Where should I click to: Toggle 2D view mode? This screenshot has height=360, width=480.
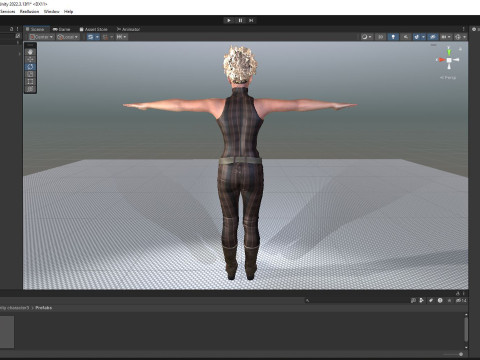[x=380, y=37]
